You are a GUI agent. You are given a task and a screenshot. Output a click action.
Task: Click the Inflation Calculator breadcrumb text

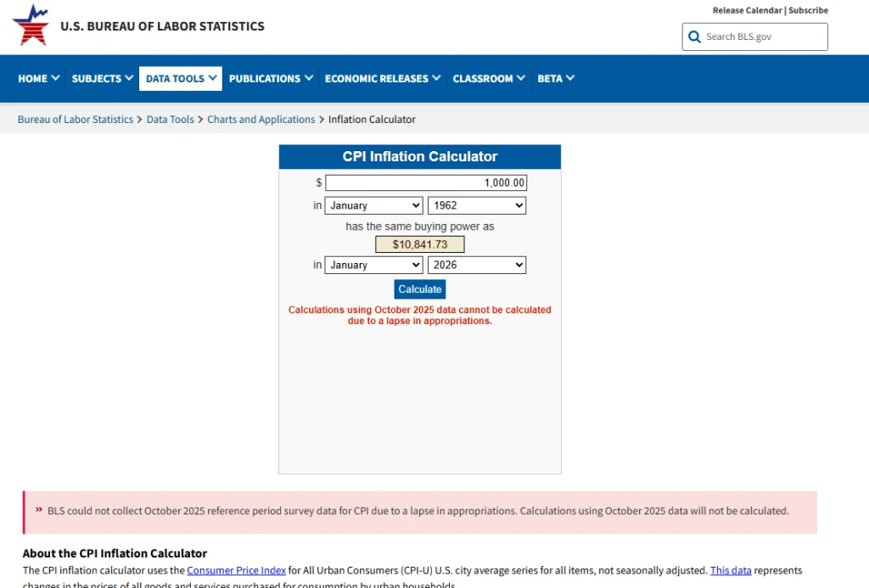(x=372, y=119)
